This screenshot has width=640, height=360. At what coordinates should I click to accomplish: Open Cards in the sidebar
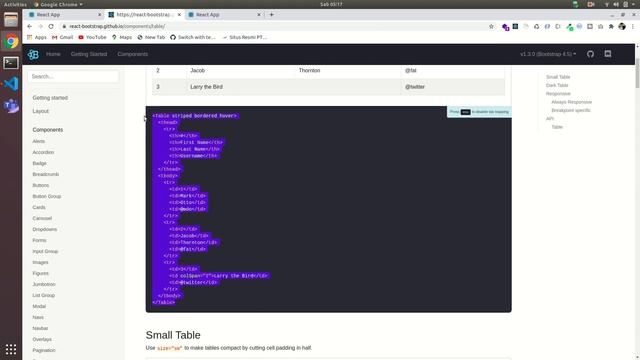[39, 207]
